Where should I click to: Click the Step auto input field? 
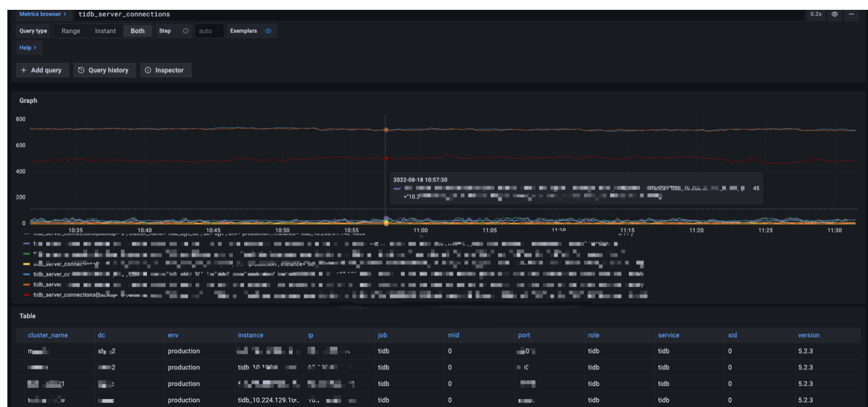pos(209,31)
